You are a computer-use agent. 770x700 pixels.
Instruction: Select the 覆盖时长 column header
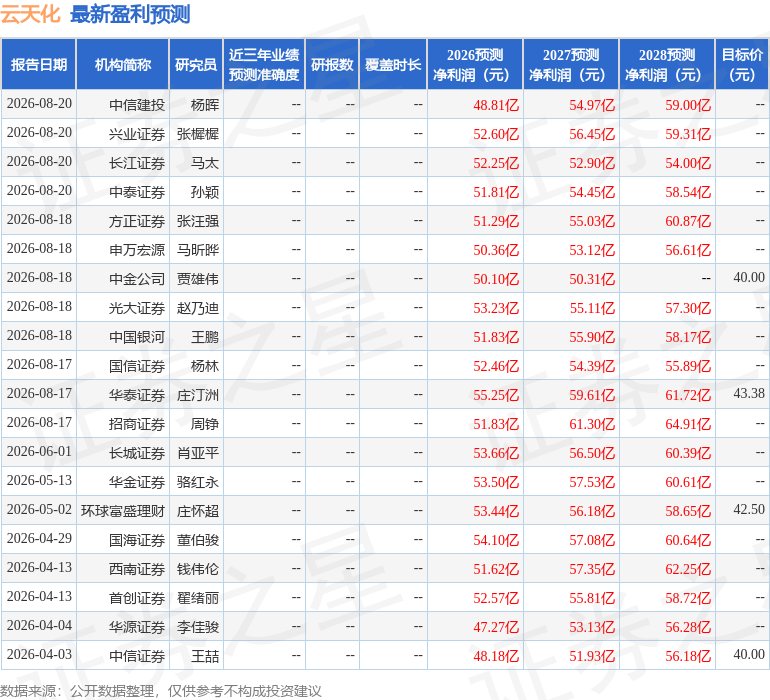tap(393, 64)
